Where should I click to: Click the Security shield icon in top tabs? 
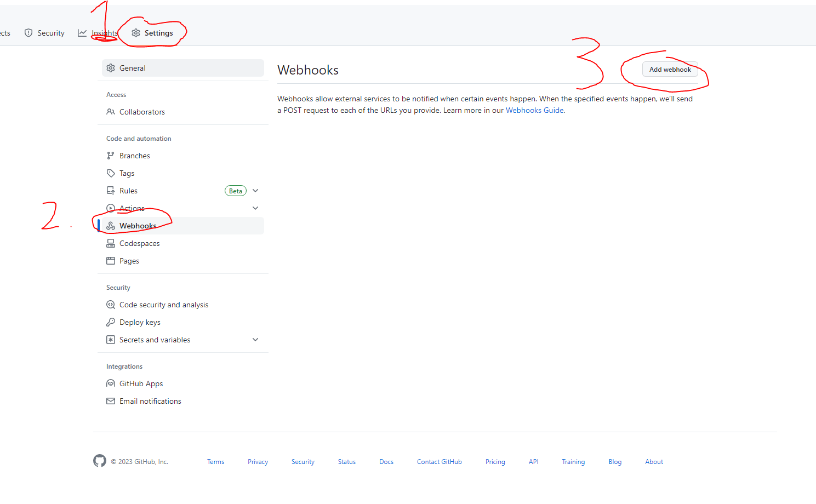point(28,33)
